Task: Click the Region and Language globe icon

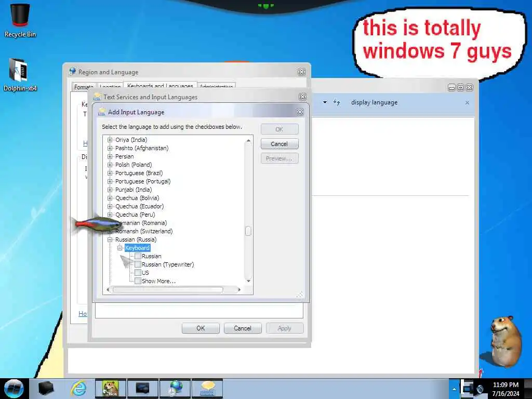Action: pos(73,72)
